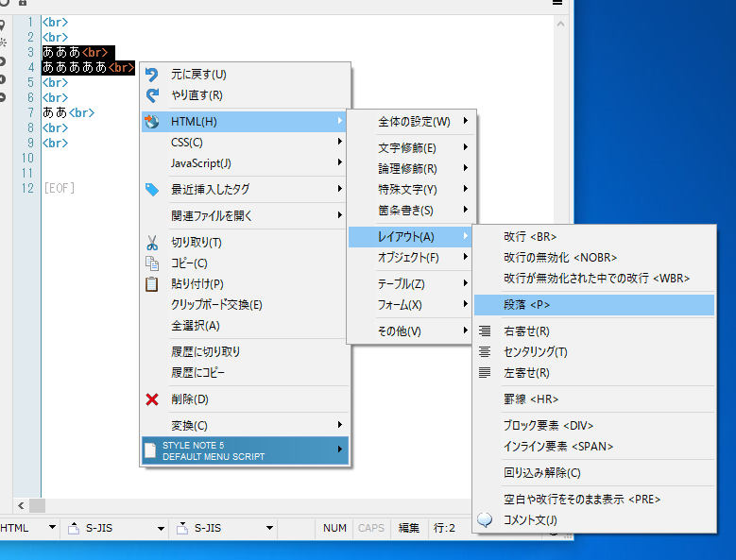The image size is (736, 560).
Task: Click the undo arrow icon beside 元に戻す(U)
Action: (x=151, y=75)
